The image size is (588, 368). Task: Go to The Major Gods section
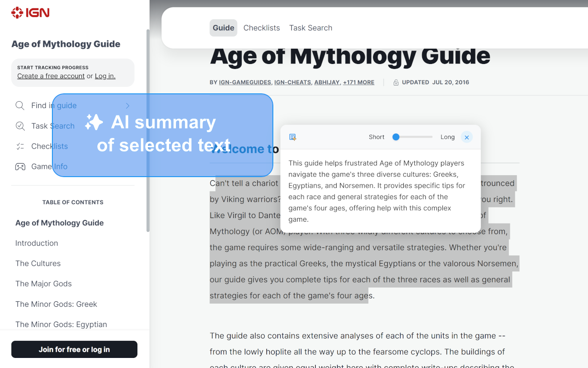click(x=44, y=284)
